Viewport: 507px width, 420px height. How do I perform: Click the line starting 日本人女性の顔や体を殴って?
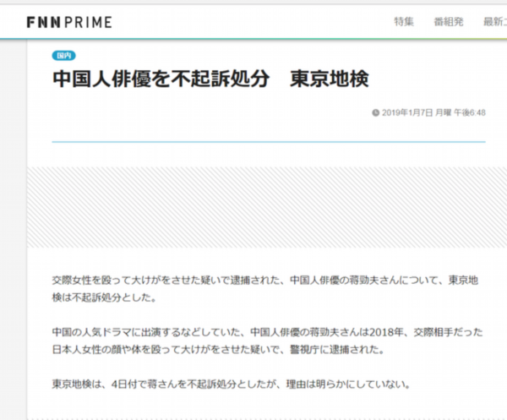click(218, 350)
